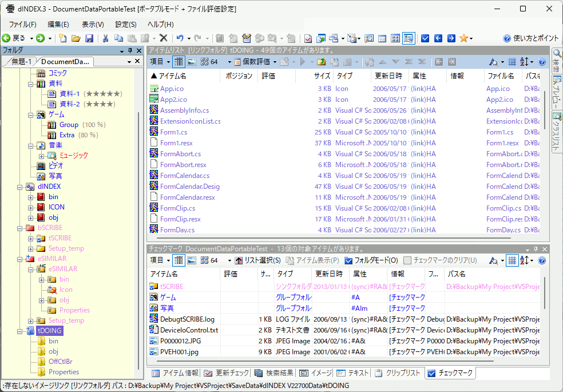This screenshot has width=563, height=392.
Task: Click the help icon in checkmark panel toolbar
Action: click(542, 260)
